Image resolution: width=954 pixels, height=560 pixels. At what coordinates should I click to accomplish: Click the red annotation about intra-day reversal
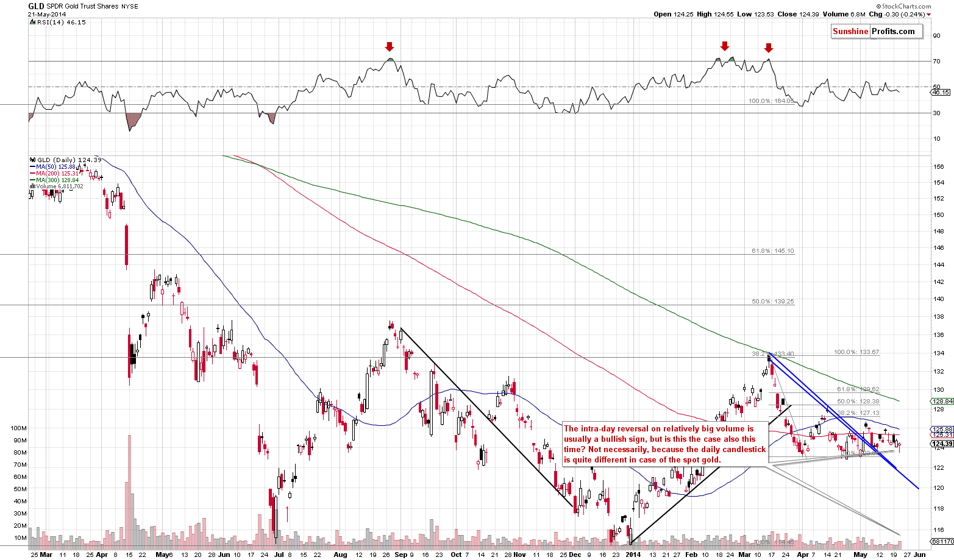pos(664,444)
